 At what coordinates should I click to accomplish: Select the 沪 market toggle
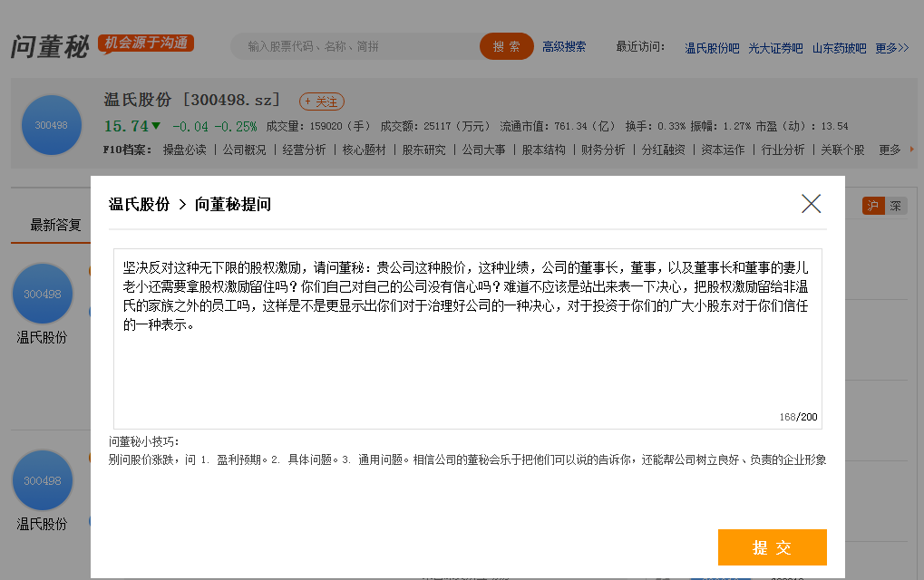point(873,206)
